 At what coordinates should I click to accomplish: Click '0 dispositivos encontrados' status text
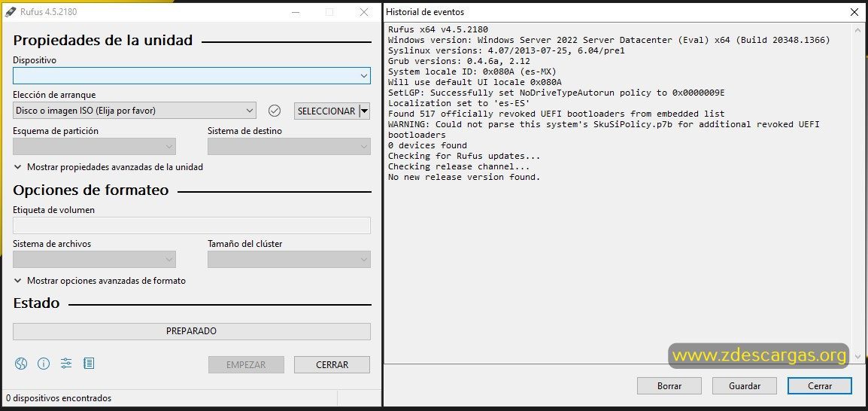coord(59,398)
